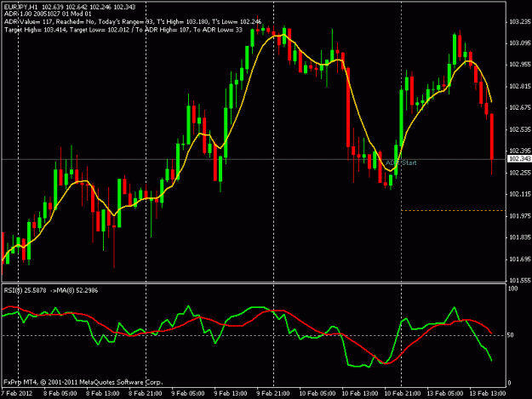
Task: Select the orange dashed Target Low line
Action: coord(454,210)
